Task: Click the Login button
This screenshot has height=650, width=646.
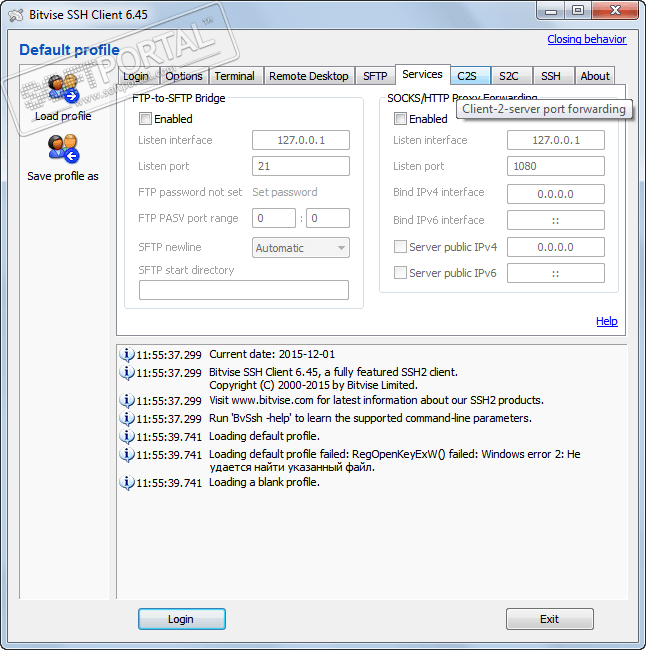Action: (x=182, y=619)
